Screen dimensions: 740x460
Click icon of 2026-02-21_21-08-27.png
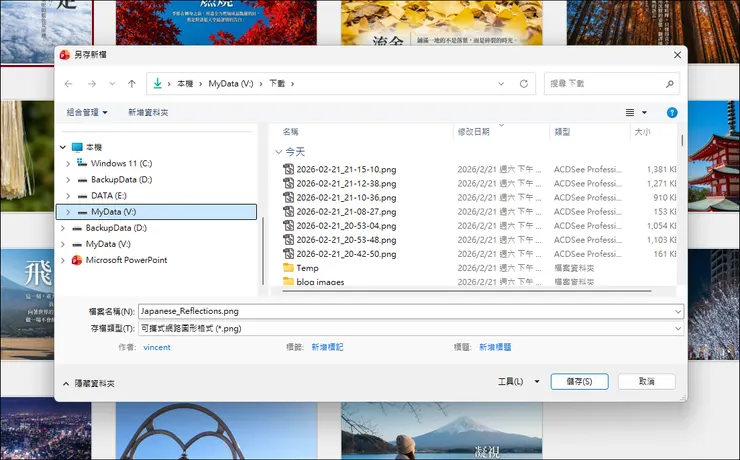pos(288,211)
